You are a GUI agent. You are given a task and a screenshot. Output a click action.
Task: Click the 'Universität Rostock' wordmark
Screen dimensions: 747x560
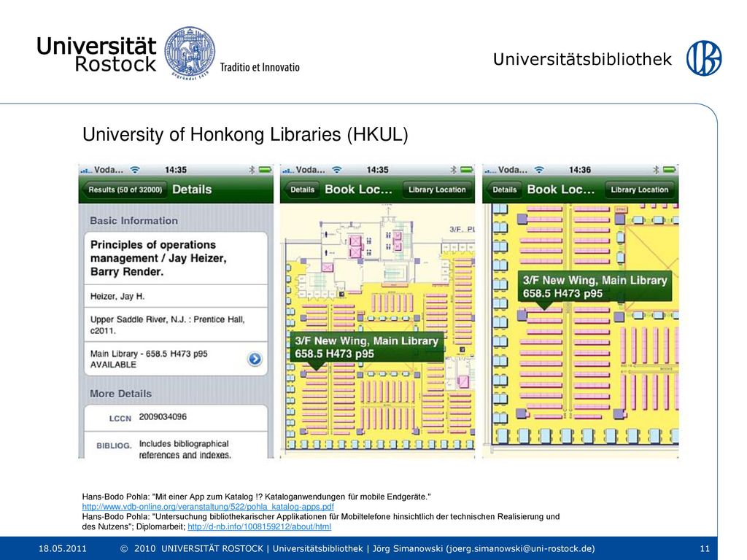coord(97,55)
